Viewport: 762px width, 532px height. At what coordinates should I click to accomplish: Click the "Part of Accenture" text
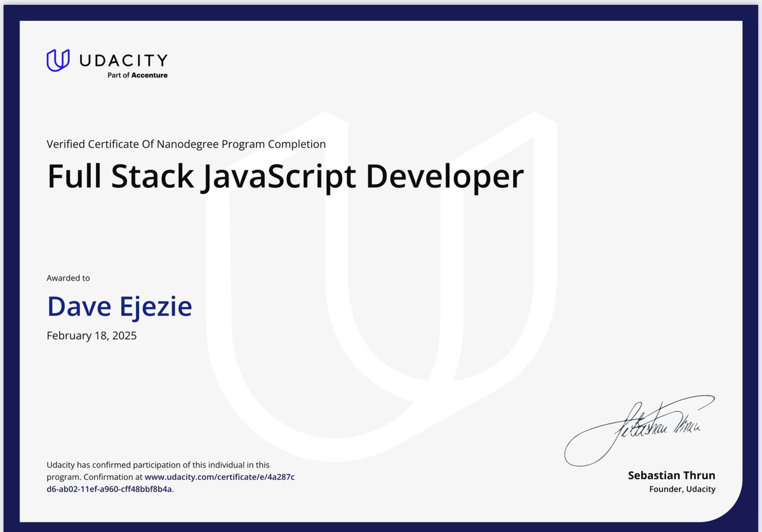click(137, 75)
